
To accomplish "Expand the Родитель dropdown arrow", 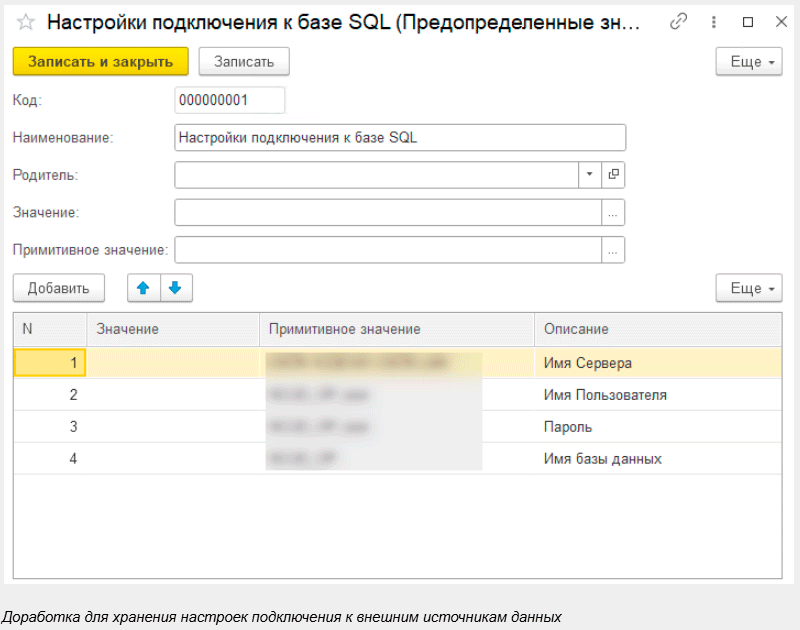I will [x=589, y=174].
